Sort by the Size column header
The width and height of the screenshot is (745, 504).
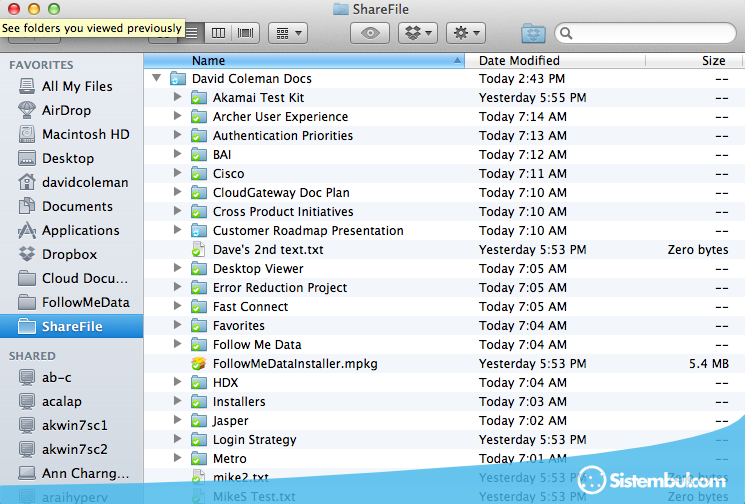pyautogui.click(x=694, y=60)
